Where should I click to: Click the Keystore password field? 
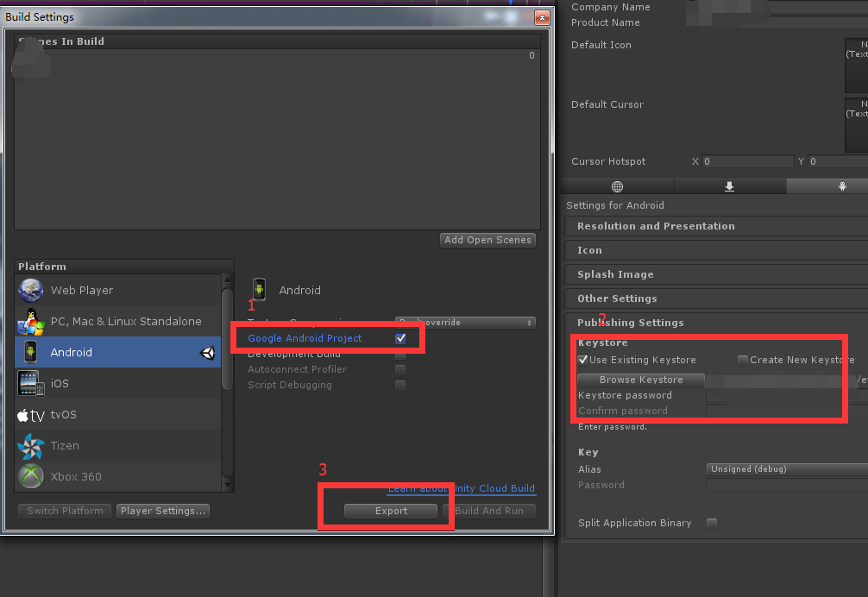tap(787, 396)
